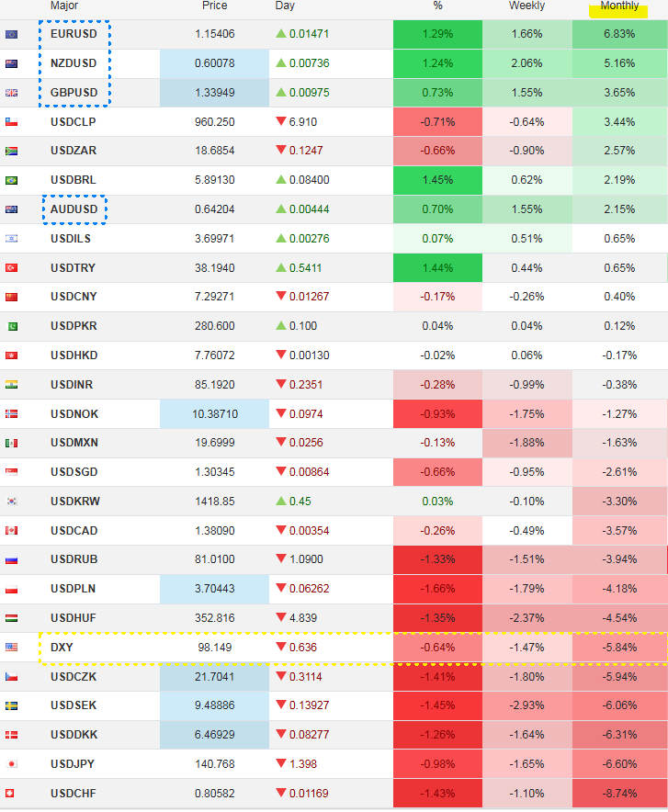
Task: Sort by the Weekly column header
Action: click(526, 6)
